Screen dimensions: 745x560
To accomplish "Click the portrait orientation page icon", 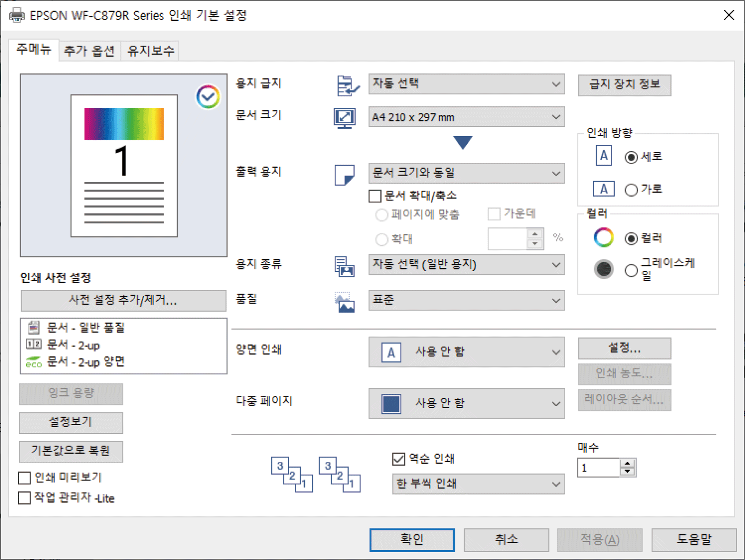I will click(604, 156).
